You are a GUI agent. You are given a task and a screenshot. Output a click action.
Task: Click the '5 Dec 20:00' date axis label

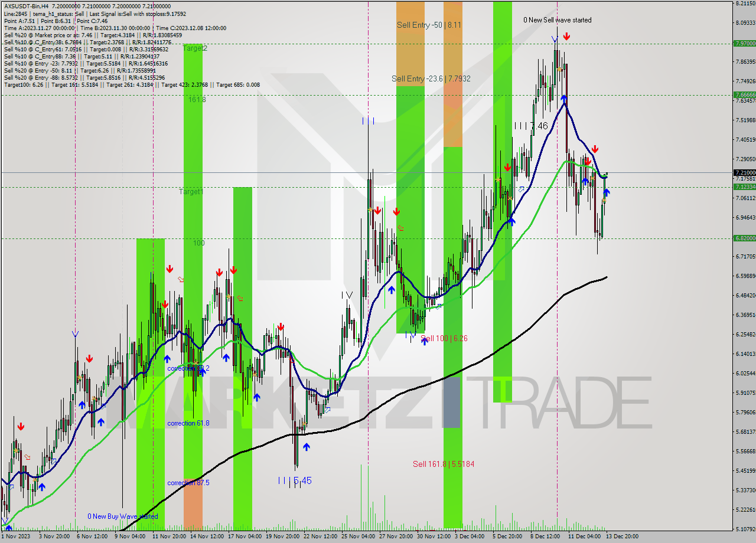pos(506,537)
